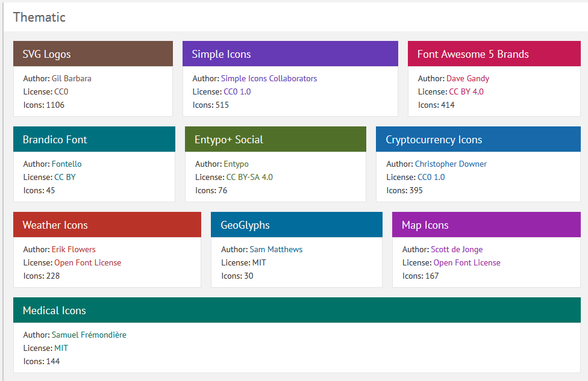Open Simple Icons CC0 1.0 license
Screen dimensions: 588x381
pos(237,91)
